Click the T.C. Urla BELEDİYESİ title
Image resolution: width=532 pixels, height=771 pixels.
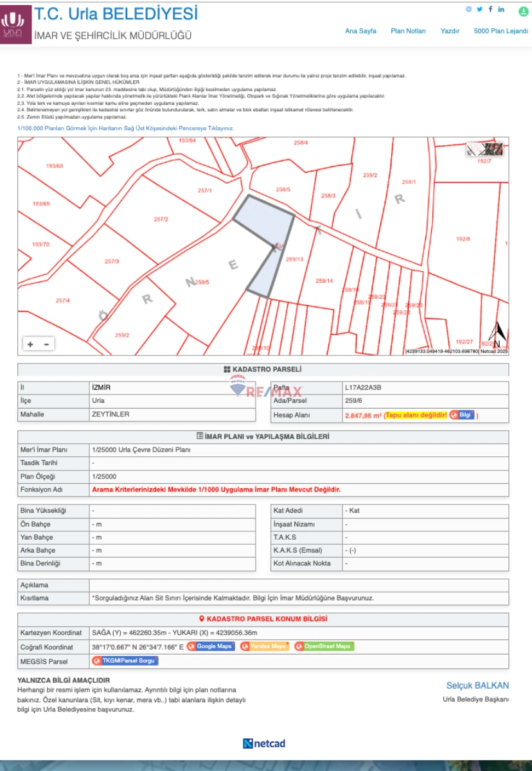click(116, 13)
